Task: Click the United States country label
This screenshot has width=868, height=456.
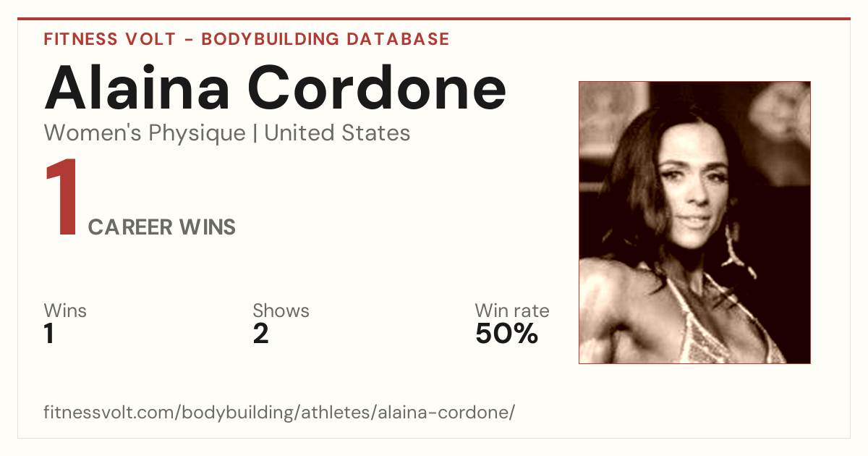Action: pos(337,133)
